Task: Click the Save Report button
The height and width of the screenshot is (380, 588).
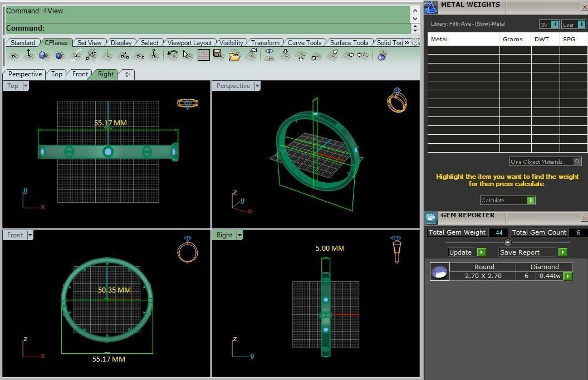Action: [x=533, y=252]
